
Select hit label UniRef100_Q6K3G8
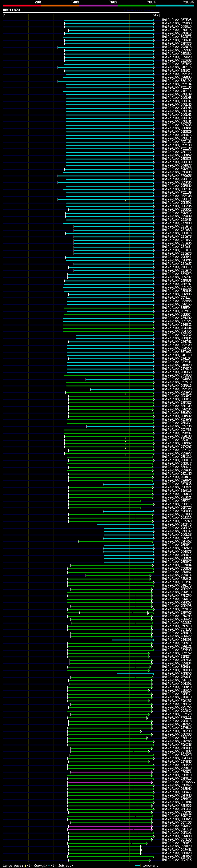(177, 372)
